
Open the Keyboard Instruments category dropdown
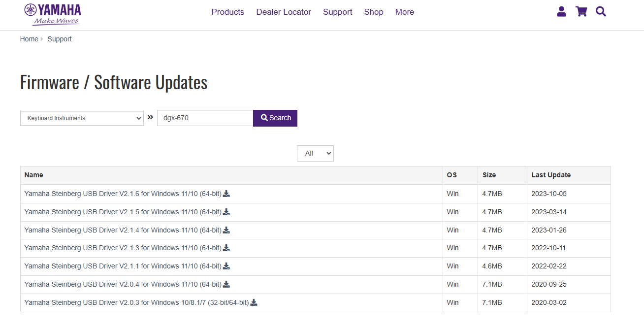(x=82, y=118)
